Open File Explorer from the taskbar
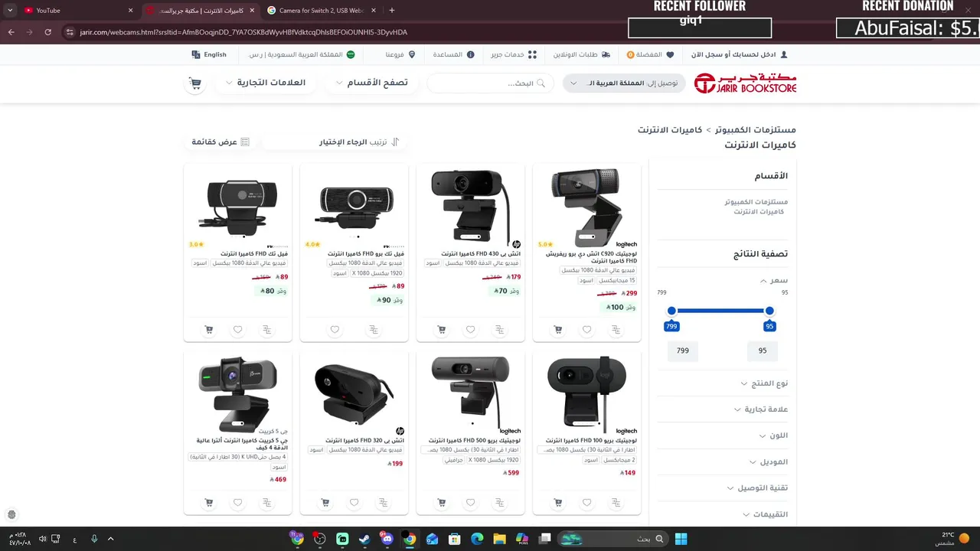 coord(499,539)
